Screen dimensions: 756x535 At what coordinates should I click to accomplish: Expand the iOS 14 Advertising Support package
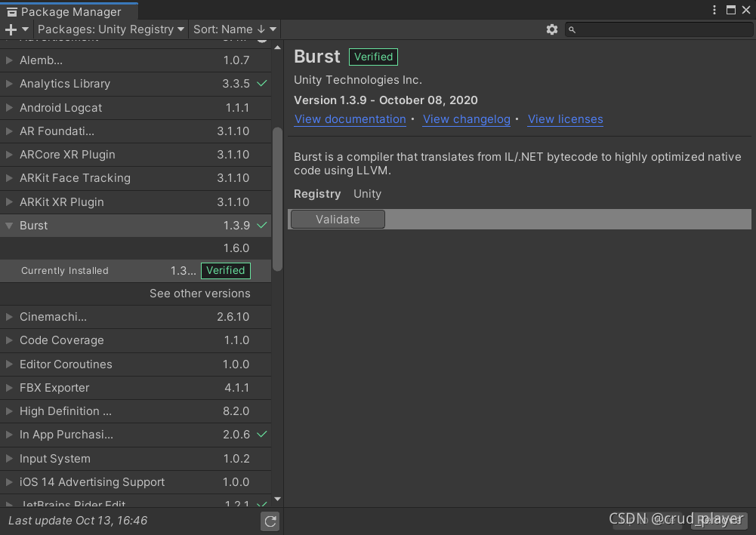pyautogui.click(x=8, y=481)
